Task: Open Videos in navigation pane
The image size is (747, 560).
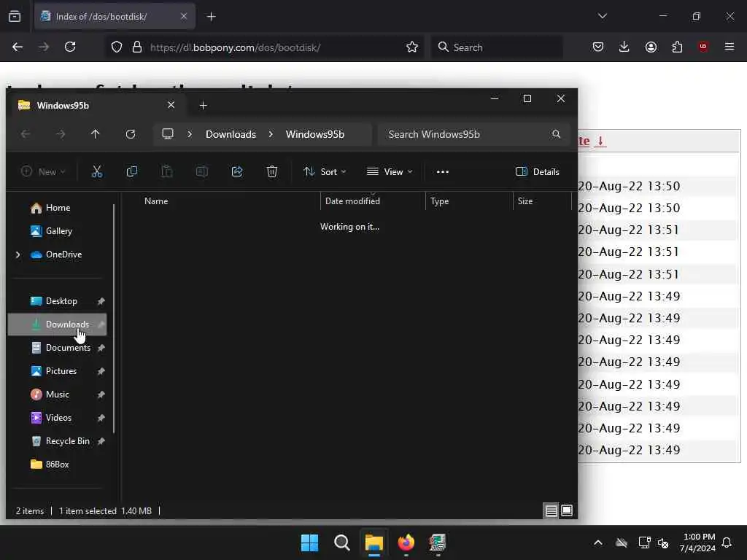Action: pyautogui.click(x=58, y=418)
